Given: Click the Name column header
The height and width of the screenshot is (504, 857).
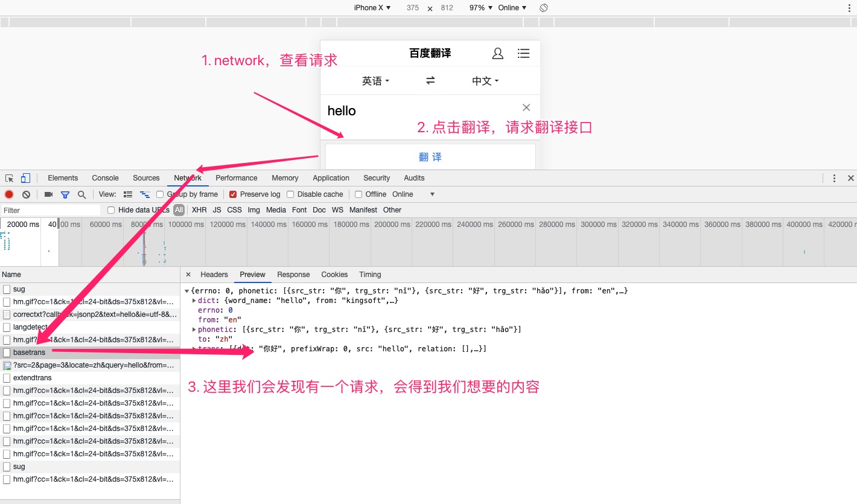Looking at the screenshot, I should point(90,275).
